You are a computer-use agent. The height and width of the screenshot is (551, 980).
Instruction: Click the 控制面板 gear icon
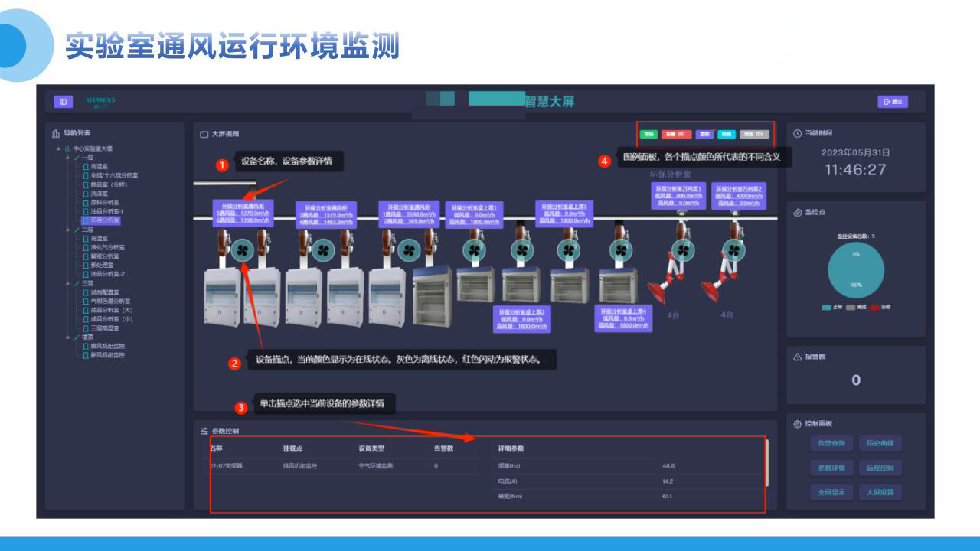pyautogui.click(x=797, y=423)
